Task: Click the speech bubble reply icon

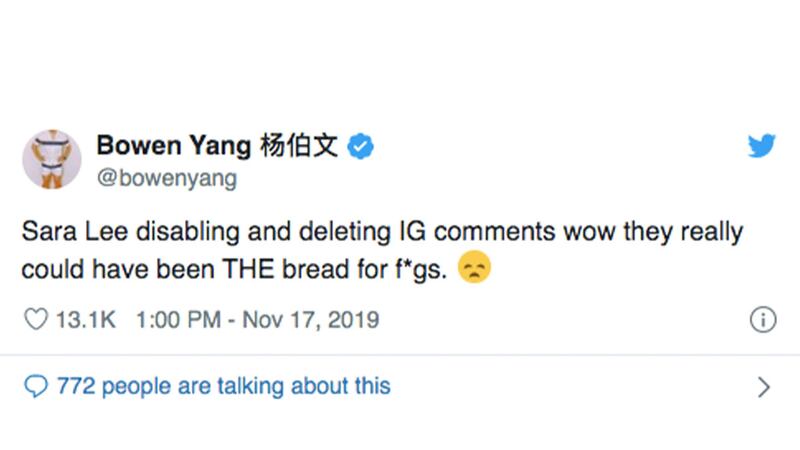Action: click(34, 385)
